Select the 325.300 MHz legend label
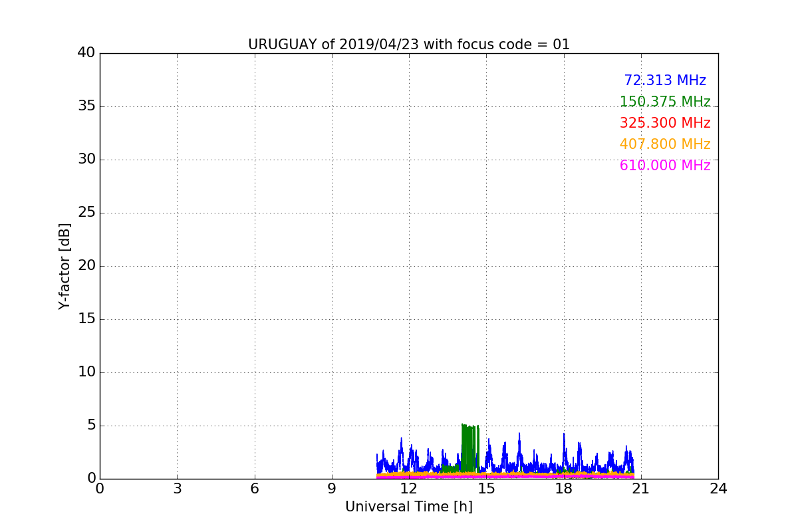The height and width of the screenshot is (532, 798). coord(665,123)
